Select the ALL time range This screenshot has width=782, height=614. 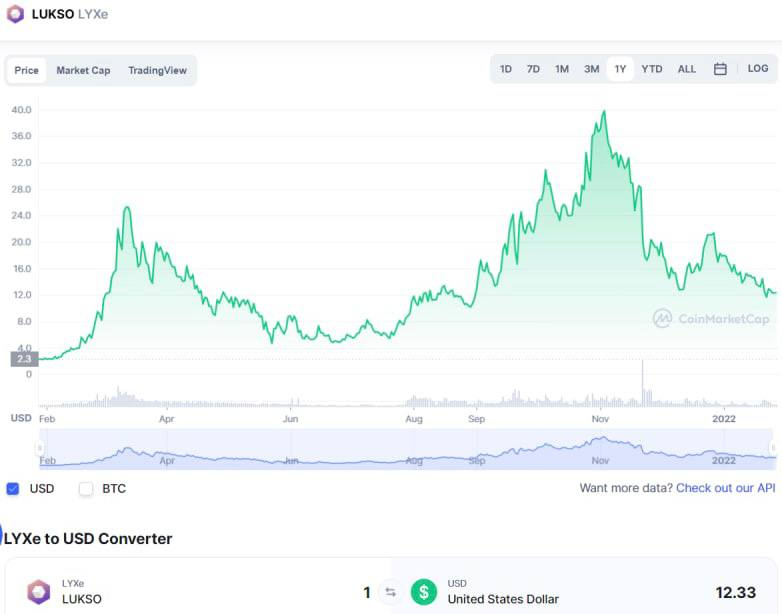tap(687, 69)
